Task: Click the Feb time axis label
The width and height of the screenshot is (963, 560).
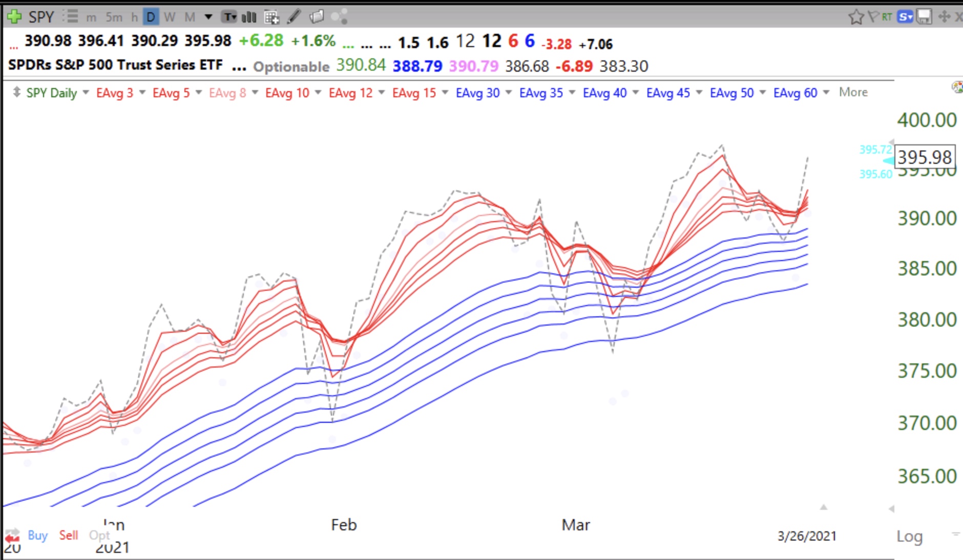Action: (x=344, y=525)
